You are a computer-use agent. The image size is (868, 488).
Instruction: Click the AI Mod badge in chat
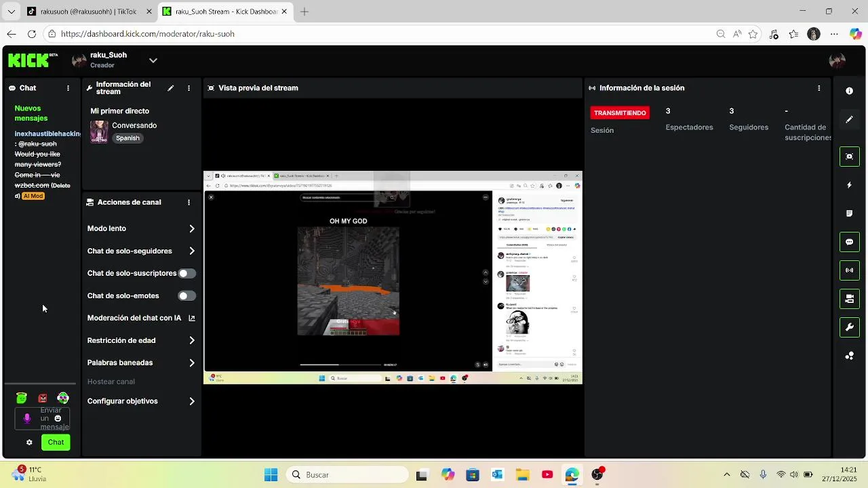click(x=33, y=196)
